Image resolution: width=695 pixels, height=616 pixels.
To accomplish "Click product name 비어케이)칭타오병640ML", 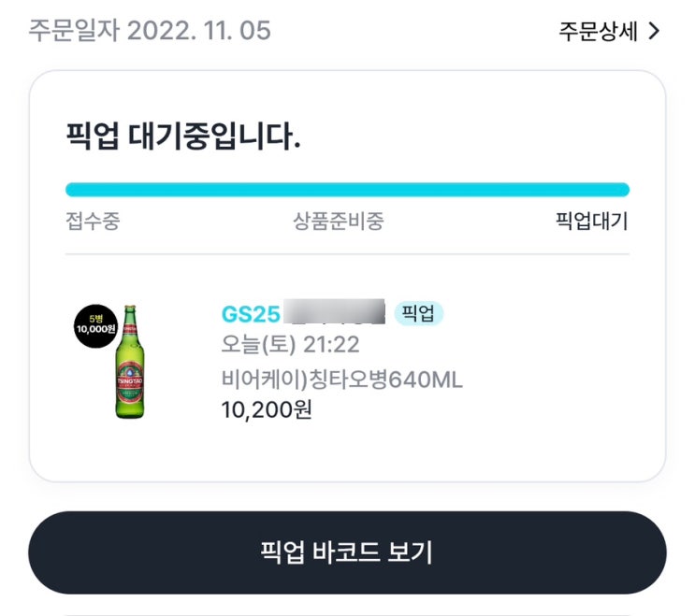I will point(342,380).
